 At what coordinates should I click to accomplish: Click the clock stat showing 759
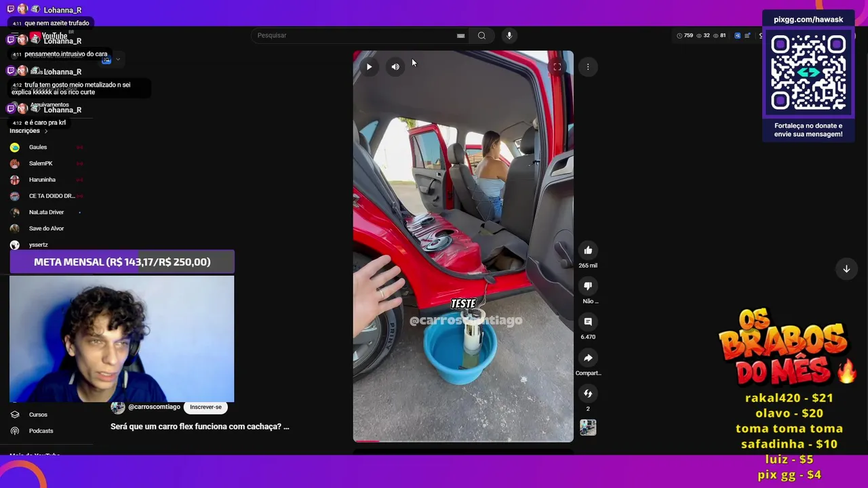coord(685,35)
